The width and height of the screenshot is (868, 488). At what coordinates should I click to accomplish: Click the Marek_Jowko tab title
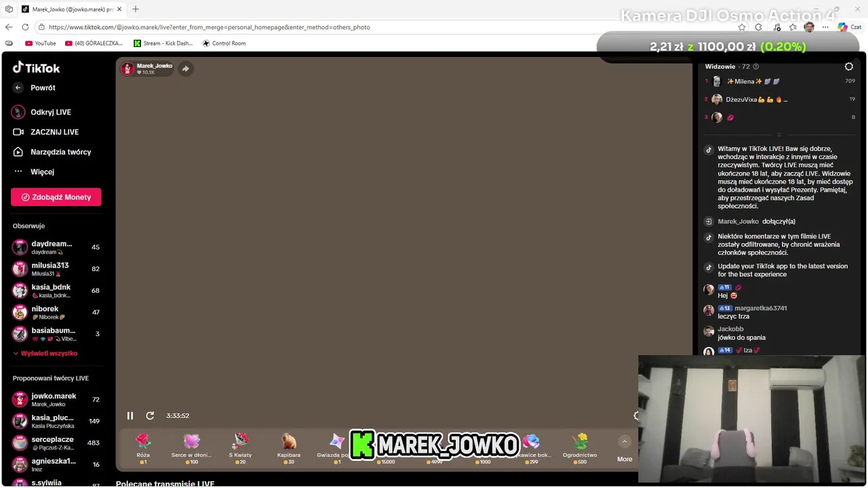coord(73,9)
